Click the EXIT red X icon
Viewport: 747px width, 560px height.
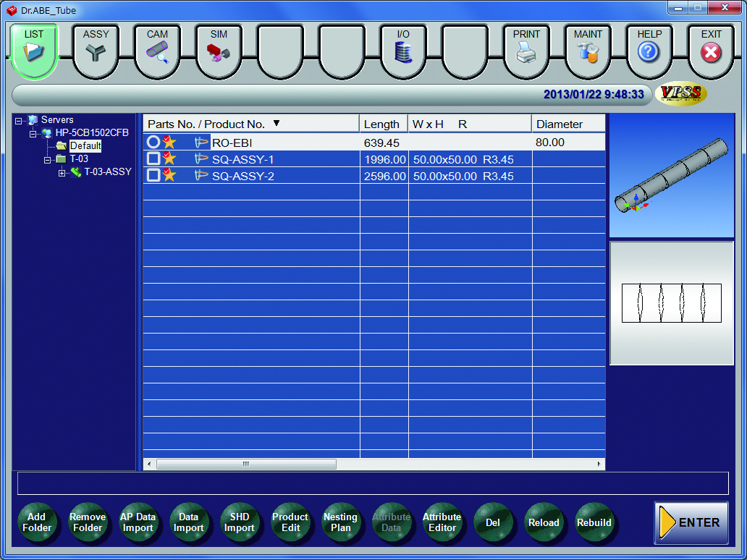pyautogui.click(x=711, y=50)
